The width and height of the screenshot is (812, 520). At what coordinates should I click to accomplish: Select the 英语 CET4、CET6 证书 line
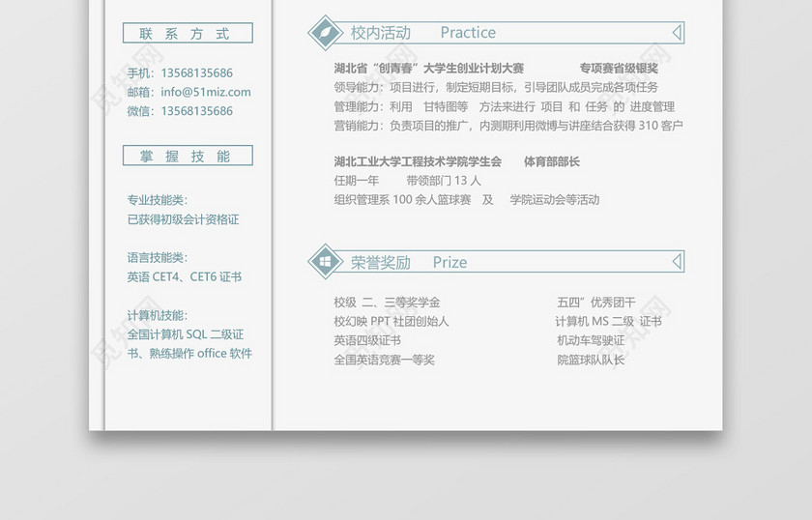pyautogui.click(x=185, y=276)
